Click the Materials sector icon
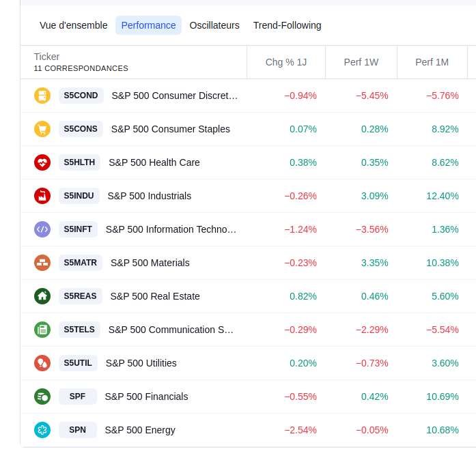Image resolution: width=476 pixels, height=475 pixels. [x=42, y=263]
